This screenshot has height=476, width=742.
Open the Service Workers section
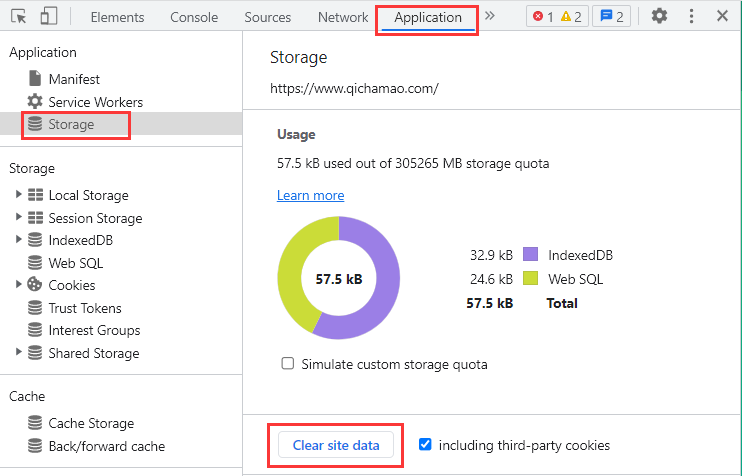pyautogui.click(x=95, y=102)
